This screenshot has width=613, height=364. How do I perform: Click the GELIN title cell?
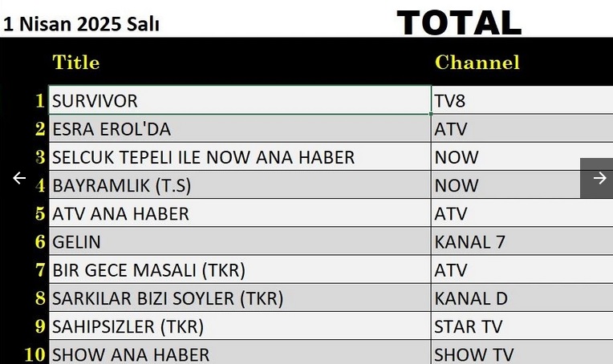(240, 241)
